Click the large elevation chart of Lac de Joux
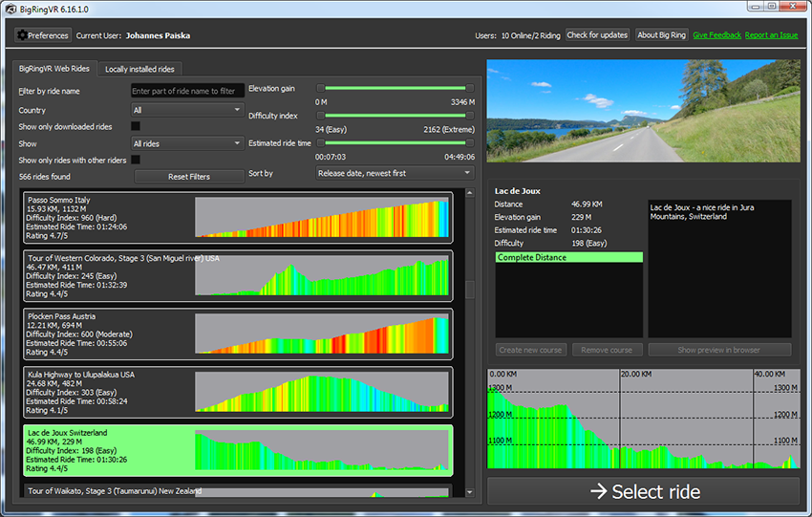The image size is (812, 517). tap(643, 419)
